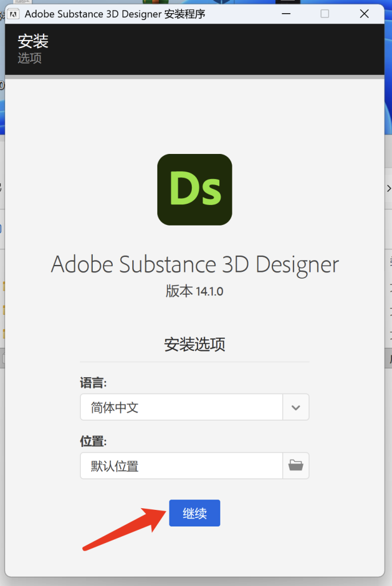The height and width of the screenshot is (586, 392).
Task: Click the Substance 3D Designer Ds logo
Action: (195, 189)
